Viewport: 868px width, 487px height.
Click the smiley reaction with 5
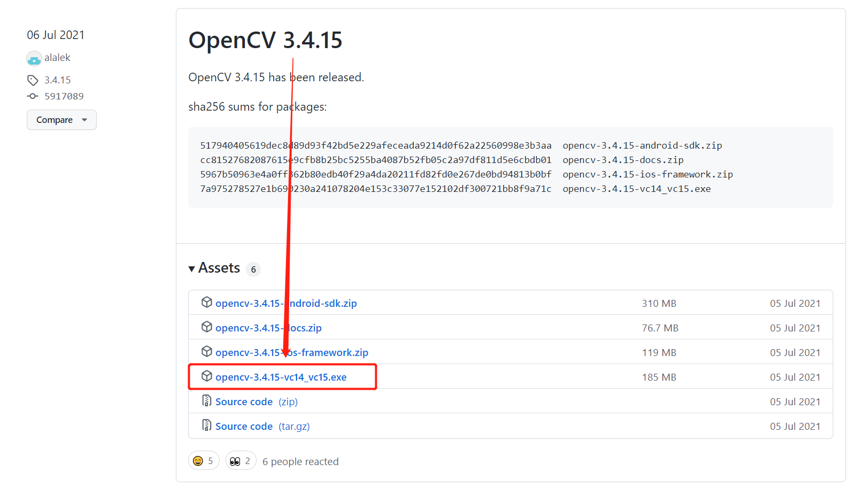pos(204,461)
